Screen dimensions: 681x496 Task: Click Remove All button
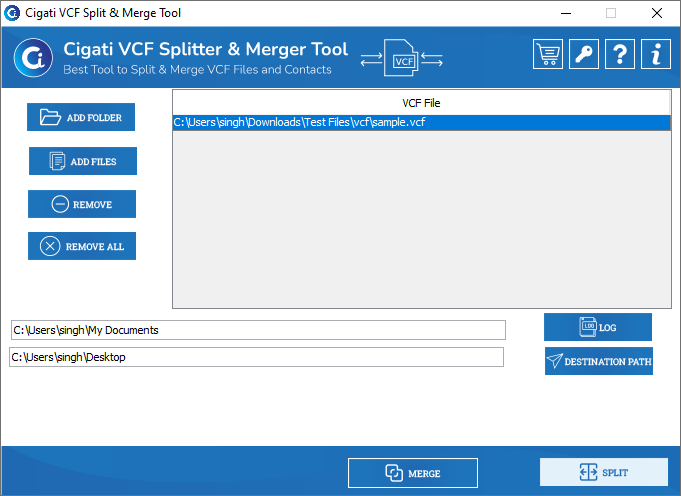tap(82, 246)
